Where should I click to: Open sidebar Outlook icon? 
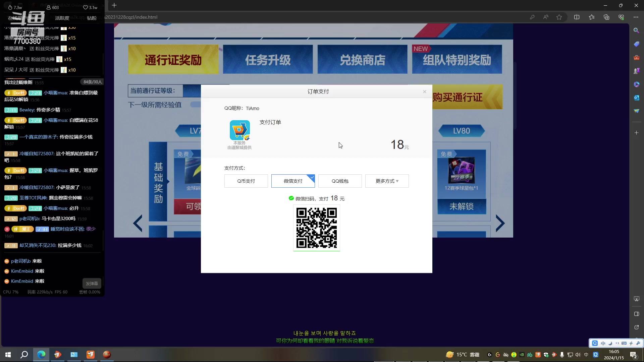tap(636, 98)
